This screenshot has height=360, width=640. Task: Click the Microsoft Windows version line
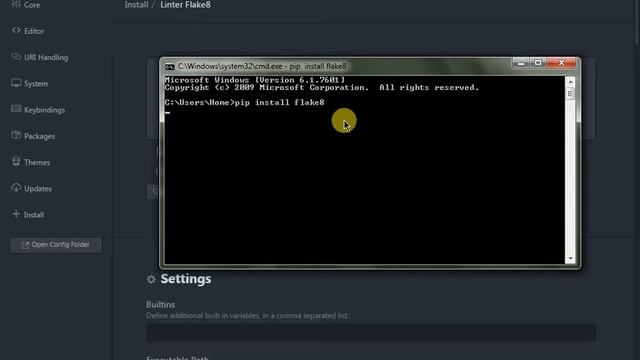pyautogui.click(x=255, y=80)
